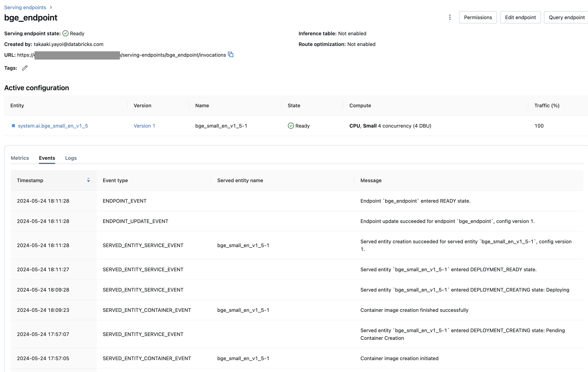Viewport: 588px width, 372px height.
Task: Open the Version 1 link
Action: [144, 126]
